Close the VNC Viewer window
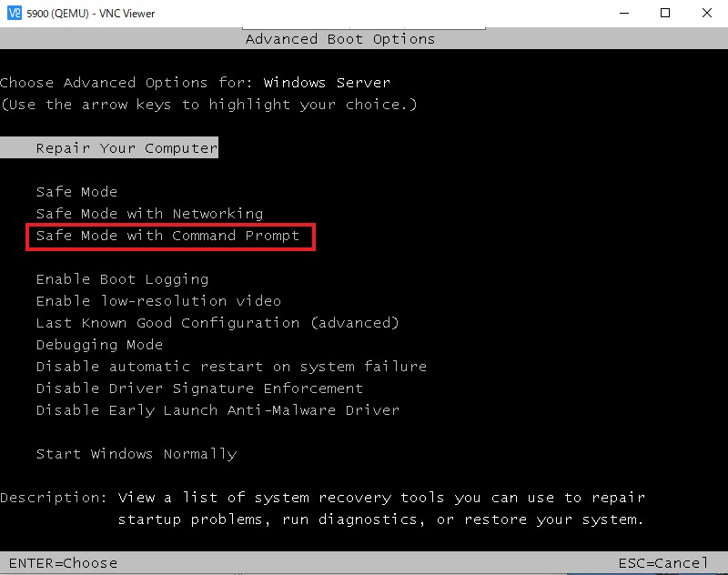This screenshot has height=575, width=728. click(x=707, y=13)
